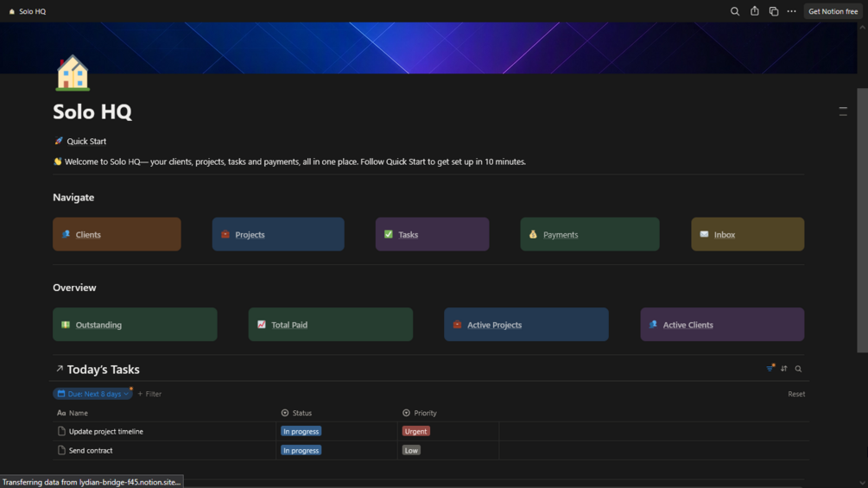Viewport: 868px width, 488px height.
Task: Click the Outstanding card cash icon
Action: pyautogui.click(x=66, y=324)
